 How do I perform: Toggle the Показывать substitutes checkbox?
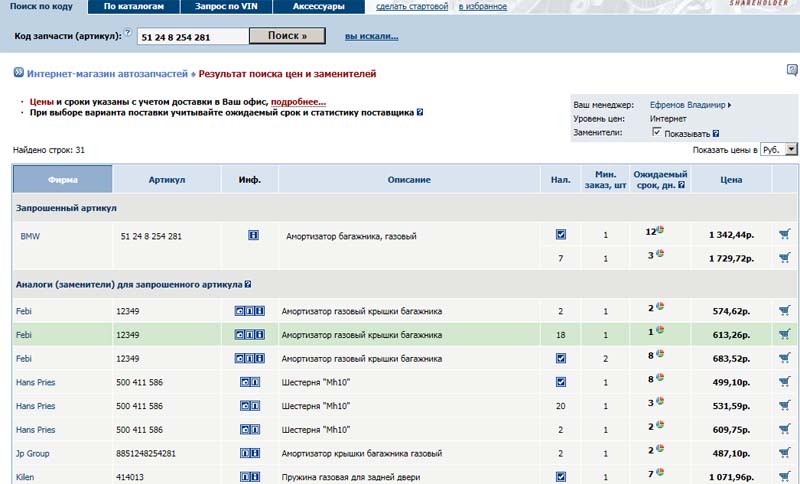coord(657,132)
